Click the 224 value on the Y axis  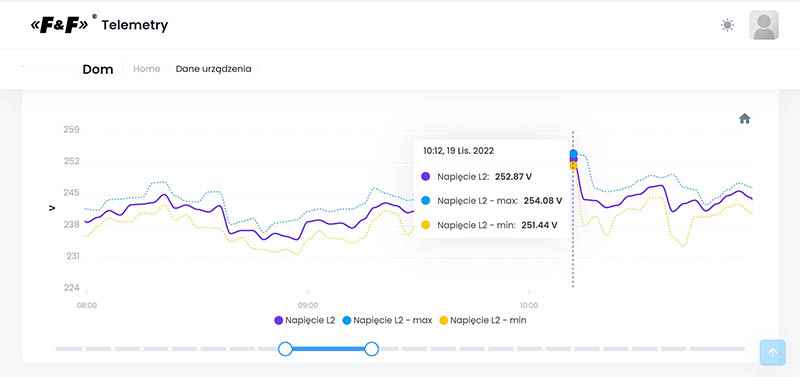(71, 288)
